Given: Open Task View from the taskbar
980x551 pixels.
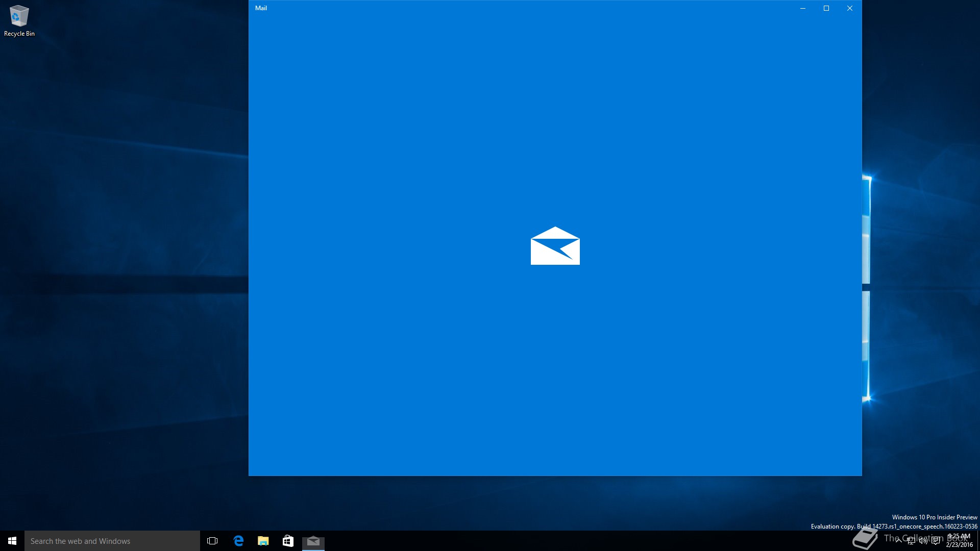Looking at the screenshot, I should pos(212,541).
